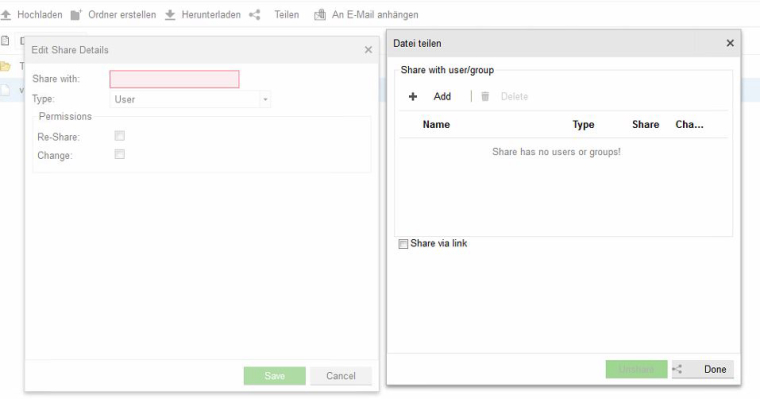Close the Edit Share Details dialog

(x=368, y=50)
